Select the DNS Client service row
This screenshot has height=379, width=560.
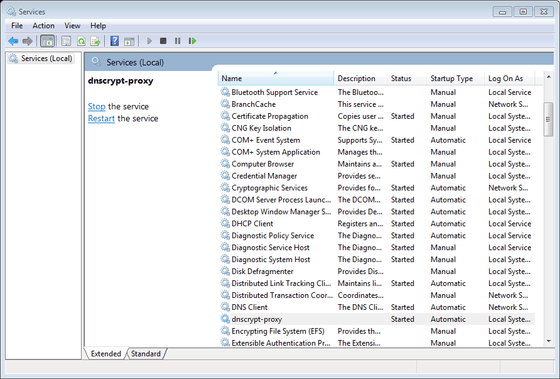[377, 307]
